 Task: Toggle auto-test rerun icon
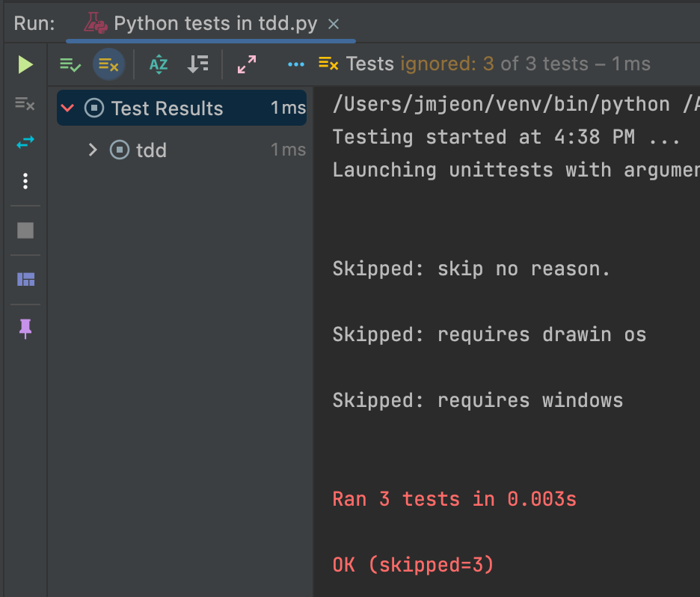tap(25, 142)
